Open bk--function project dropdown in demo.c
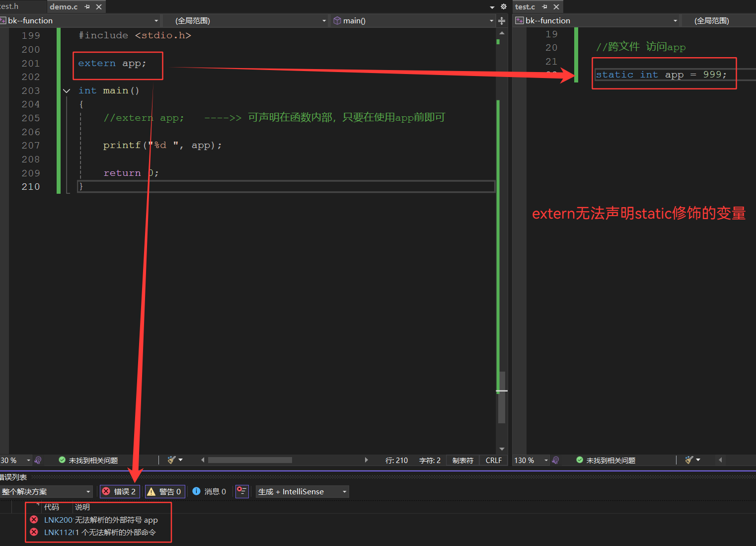 [79, 20]
